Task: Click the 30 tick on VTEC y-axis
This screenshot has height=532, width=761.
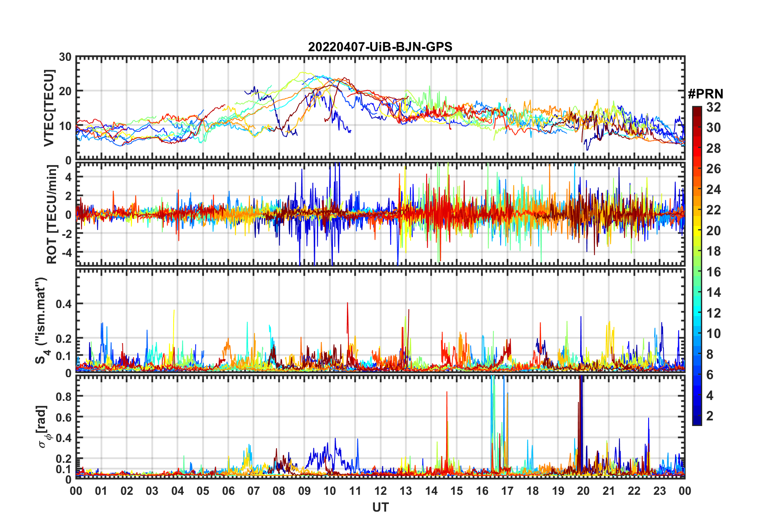Action: tap(65, 57)
